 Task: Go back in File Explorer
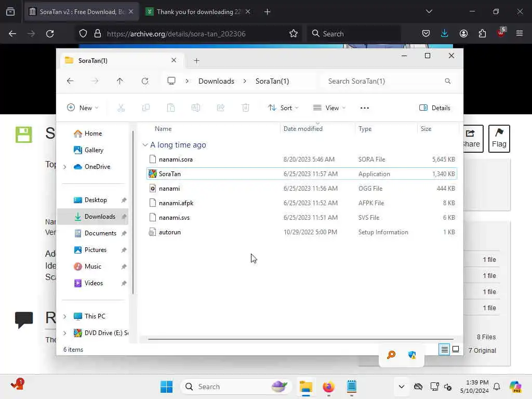coord(70,81)
